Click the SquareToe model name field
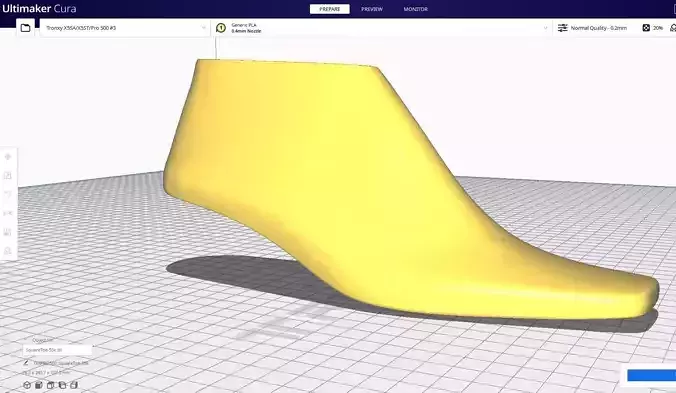Screen dimensions: 676x393 pos(57,350)
